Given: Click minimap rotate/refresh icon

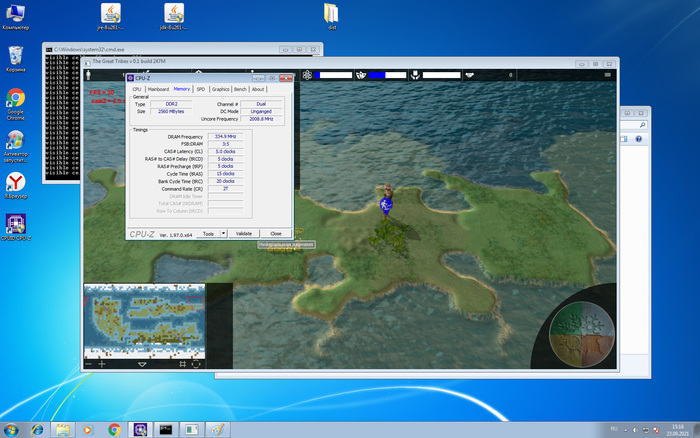Looking at the screenshot, I should click(197, 364).
